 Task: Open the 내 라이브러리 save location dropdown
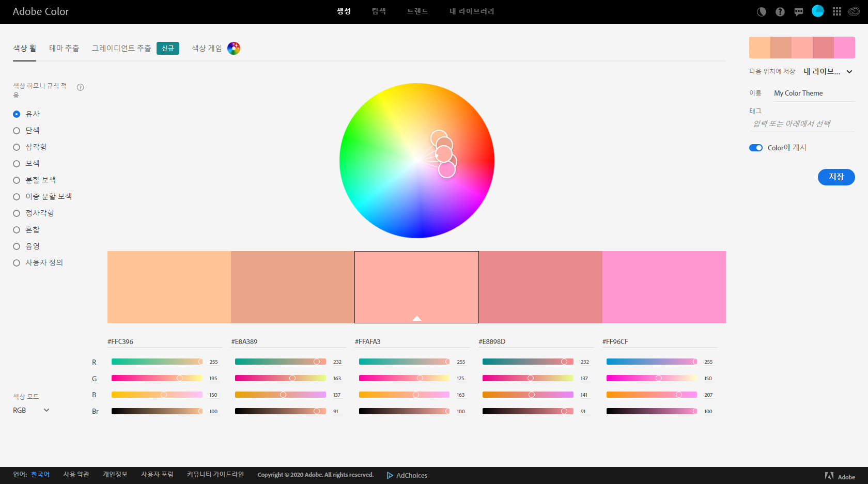click(x=828, y=71)
